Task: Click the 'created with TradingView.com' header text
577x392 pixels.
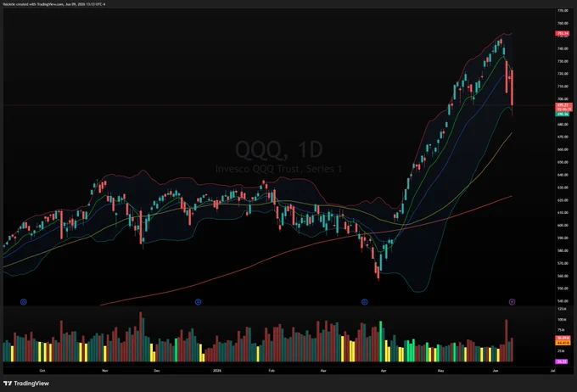Action: point(40,4)
